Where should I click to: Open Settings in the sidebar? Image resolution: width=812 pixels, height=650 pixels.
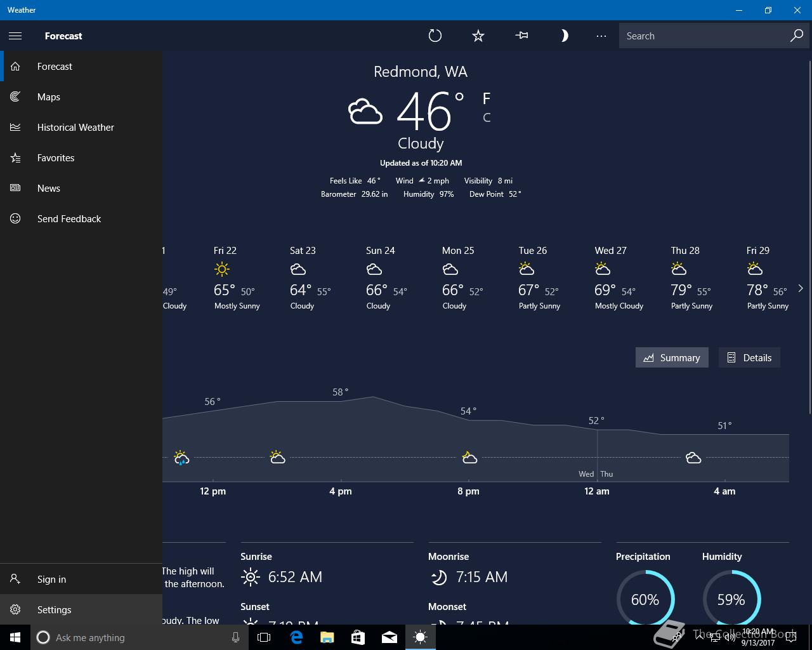click(x=81, y=609)
